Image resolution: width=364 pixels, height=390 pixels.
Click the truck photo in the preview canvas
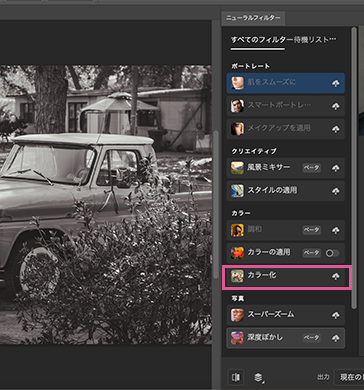(106, 205)
